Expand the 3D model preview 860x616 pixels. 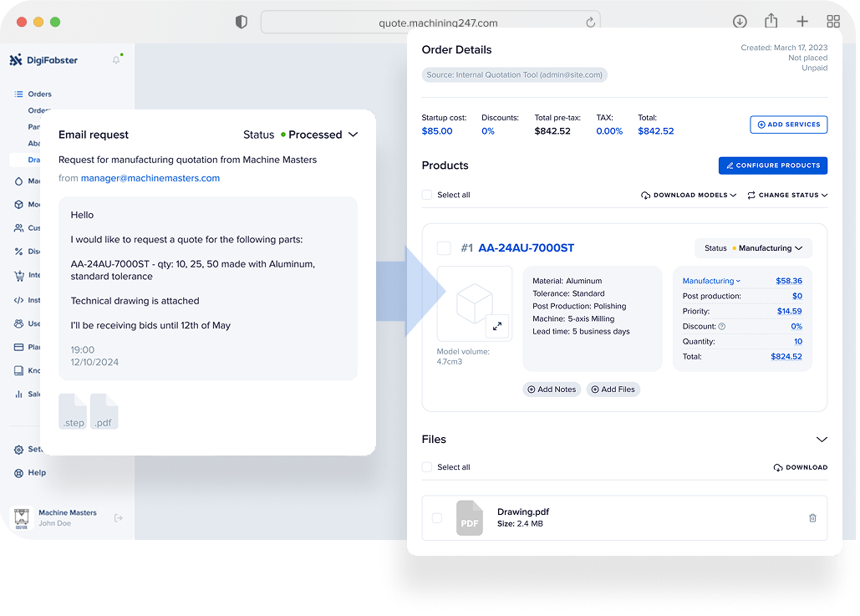pos(497,326)
